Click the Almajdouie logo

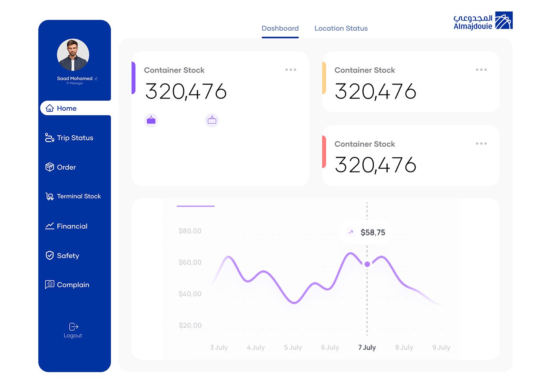click(483, 21)
